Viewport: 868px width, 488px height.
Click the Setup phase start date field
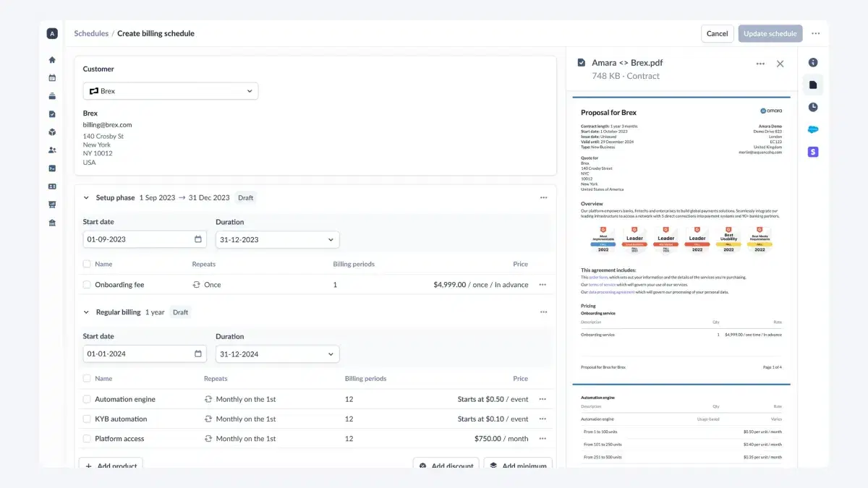pyautogui.click(x=145, y=239)
